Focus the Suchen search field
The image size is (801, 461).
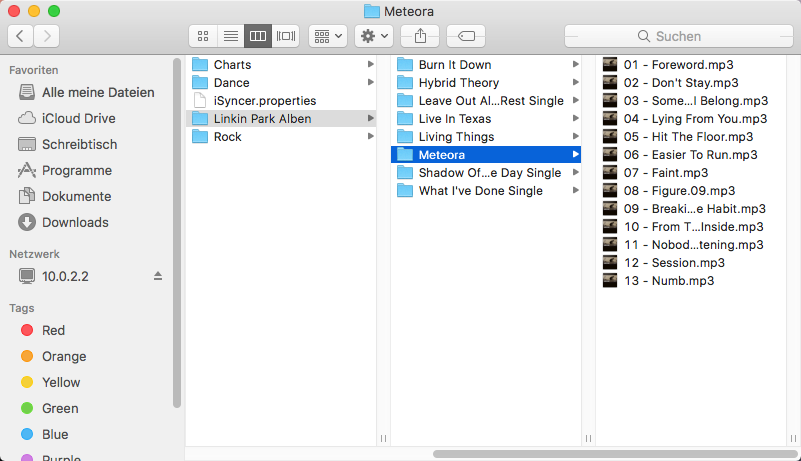coord(679,36)
